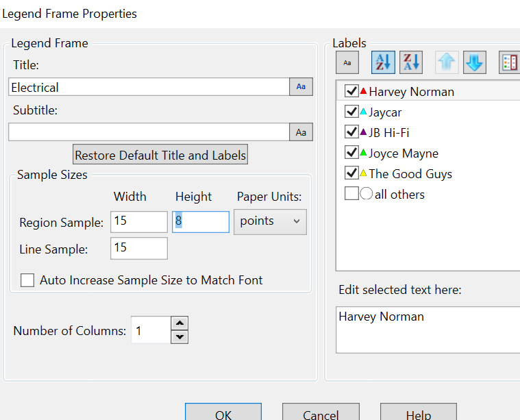Screen dimensions: 520x420
Task: Move selected label up
Action: click(x=447, y=62)
